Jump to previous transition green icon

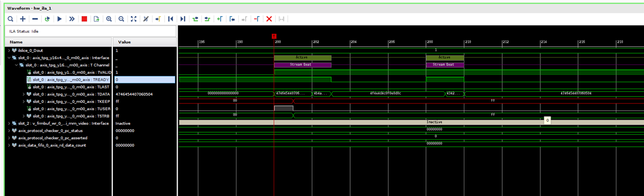(x=195, y=19)
